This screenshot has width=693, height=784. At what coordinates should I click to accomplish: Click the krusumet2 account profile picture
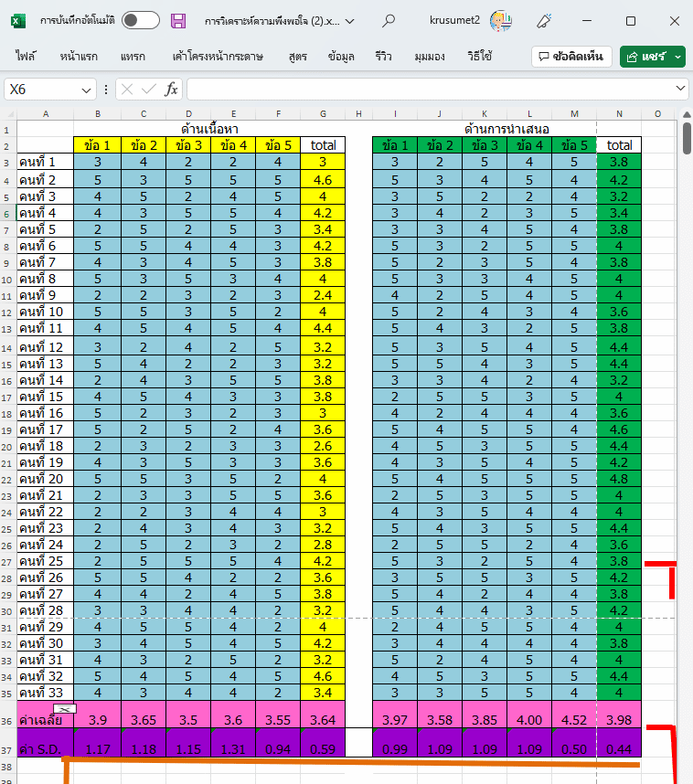click(x=501, y=20)
